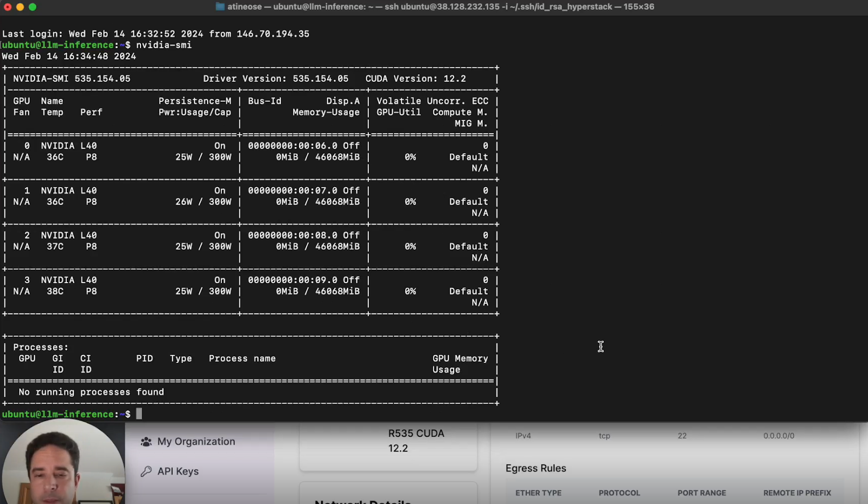Click the red close window button
The height and width of the screenshot is (504, 868).
click(x=8, y=7)
